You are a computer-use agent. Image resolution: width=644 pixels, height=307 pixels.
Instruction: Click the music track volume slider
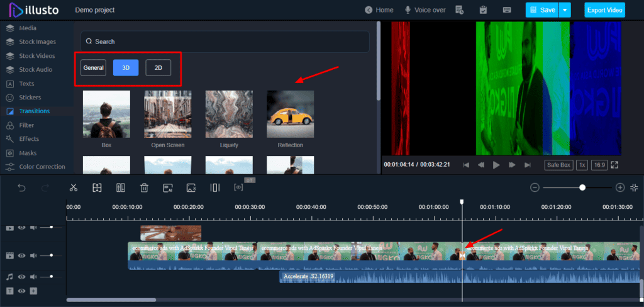[x=52, y=277]
